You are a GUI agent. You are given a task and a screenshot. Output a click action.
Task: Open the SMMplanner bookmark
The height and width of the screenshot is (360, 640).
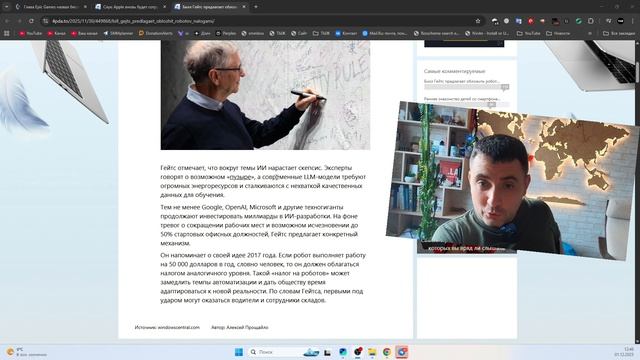[x=118, y=33]
